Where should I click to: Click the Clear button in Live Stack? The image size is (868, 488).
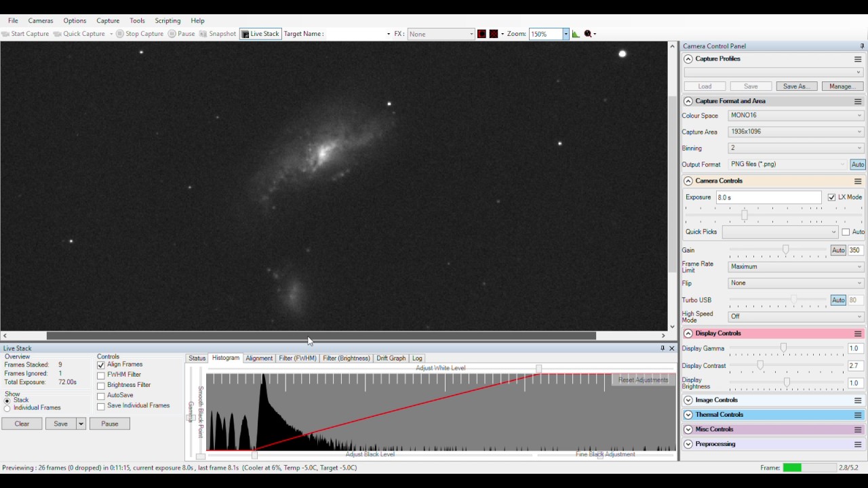[22, 424]
